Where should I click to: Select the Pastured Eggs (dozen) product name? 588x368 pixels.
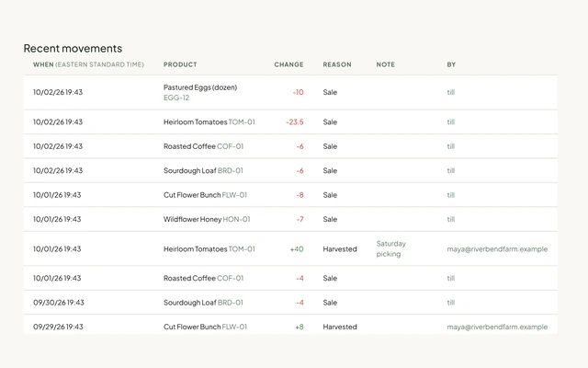tap(200, 87)
